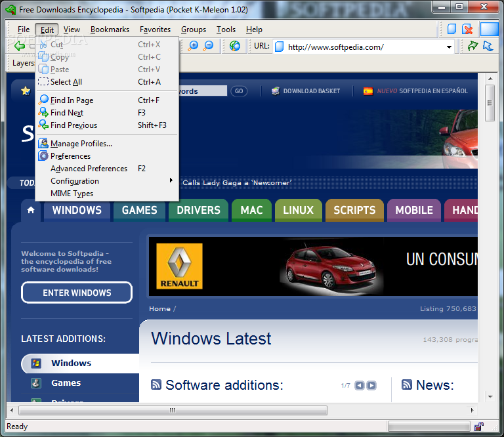
Task: Expand the Configuration submenu
Action: [x=106, y=181]
